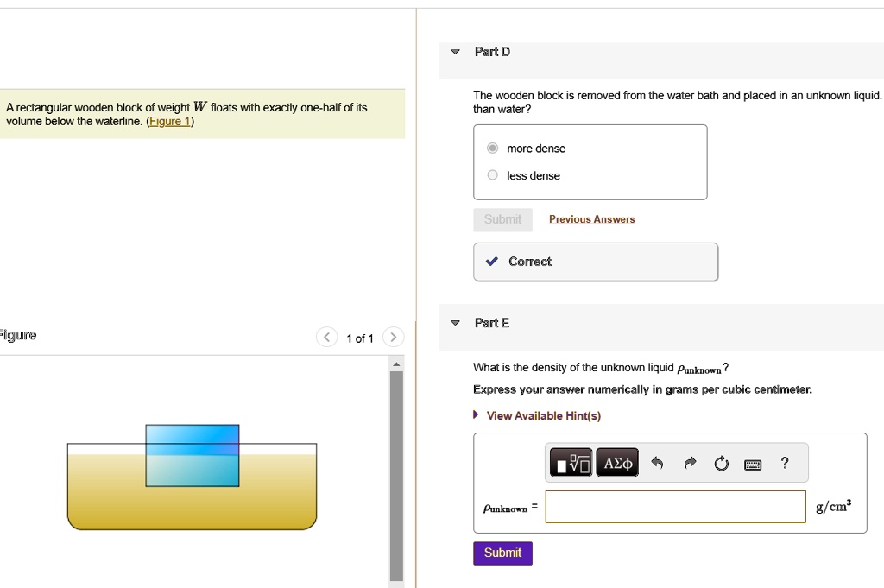The image size is (884, 588).
Task: Open the Greek symbols ΑΣΦ palette
Action: tap(616, 462)
